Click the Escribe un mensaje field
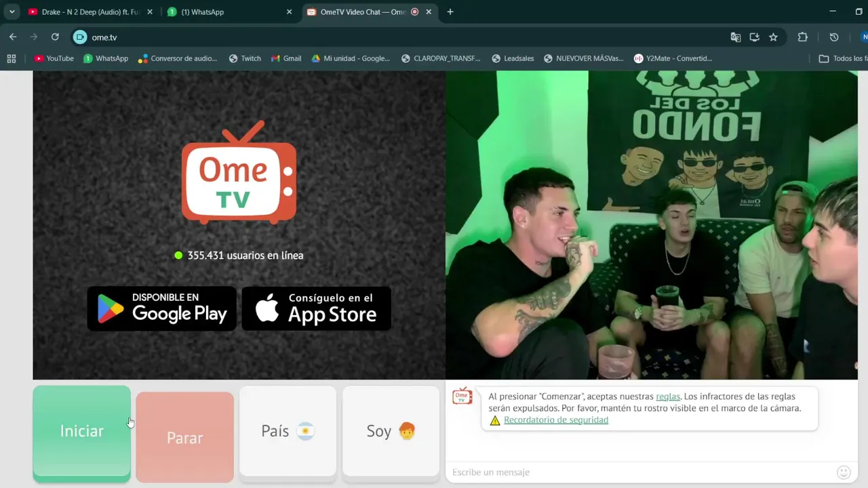868x488 pixels. [x=640, y=472]
